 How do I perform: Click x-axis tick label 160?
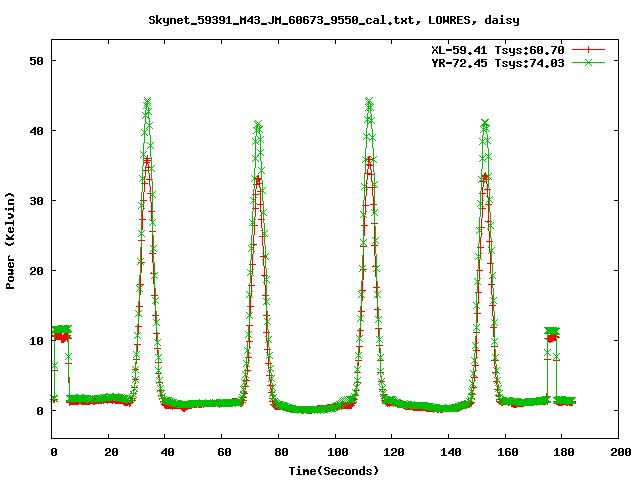pyautogui.click(x=507, y=452)
